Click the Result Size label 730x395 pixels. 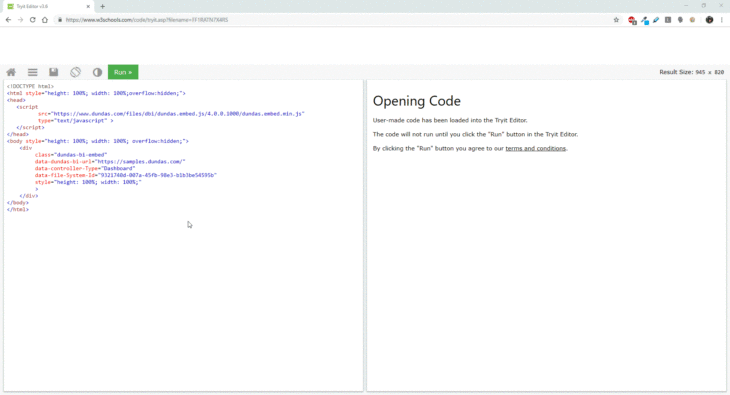click(x=691, y=72)
